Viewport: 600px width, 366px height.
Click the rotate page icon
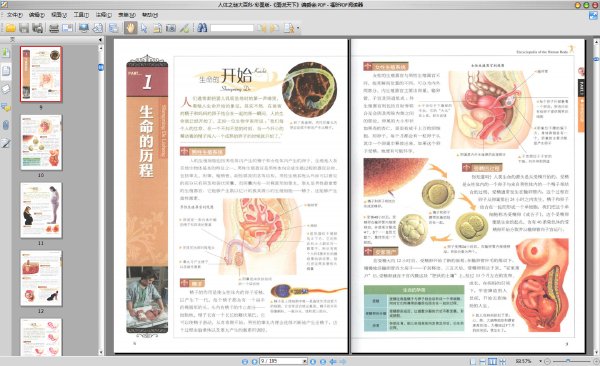point(98,28)
